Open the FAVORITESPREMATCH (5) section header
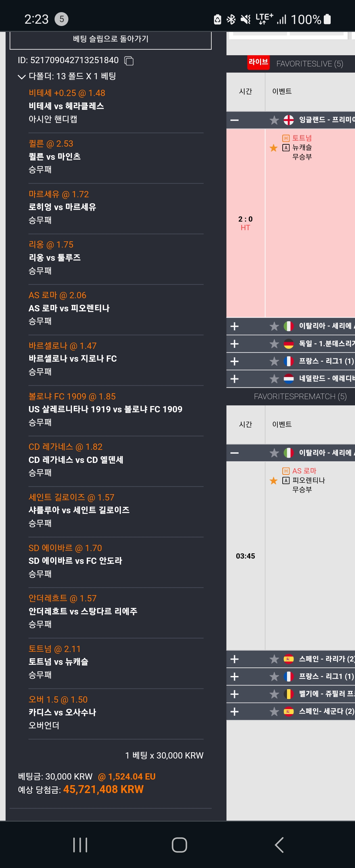This screenshot has height=868, width=355. coord(300,397)
